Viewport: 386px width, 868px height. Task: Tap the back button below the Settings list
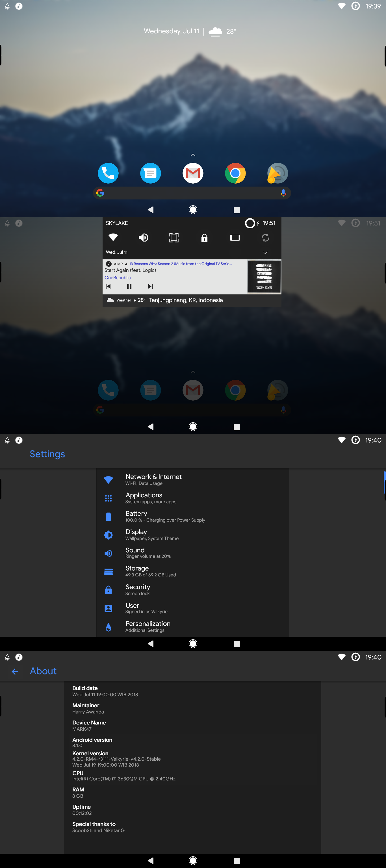point(151,644)
